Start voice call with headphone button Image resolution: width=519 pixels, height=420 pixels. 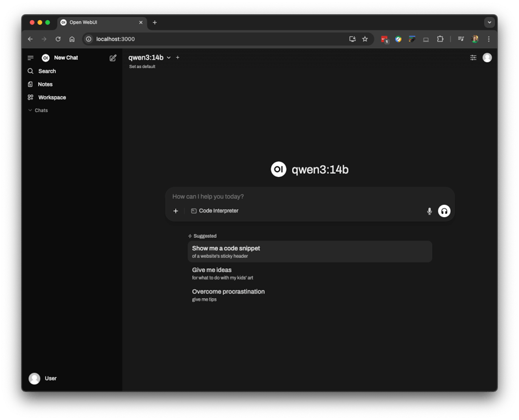(444, 211)
